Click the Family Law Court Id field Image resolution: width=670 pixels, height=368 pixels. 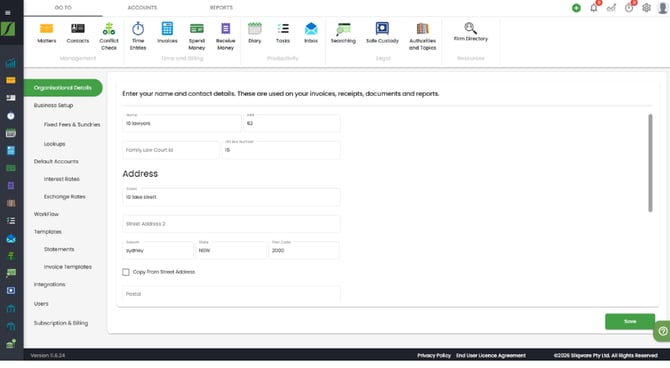(x=170, y=150)
